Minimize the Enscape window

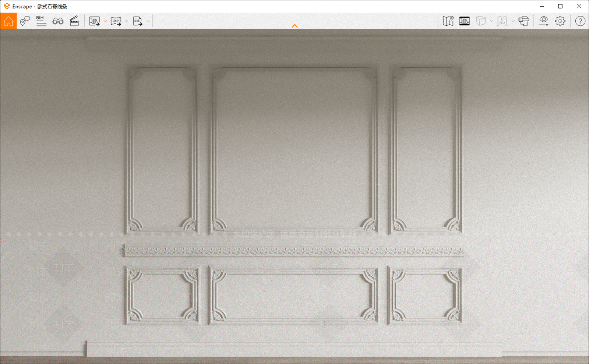click(x=542, y=6)
